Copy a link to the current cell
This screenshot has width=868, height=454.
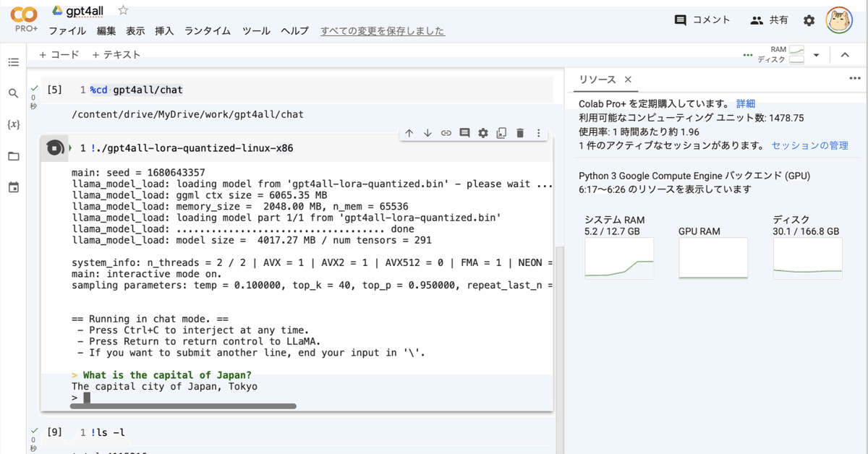click(447, 133)
